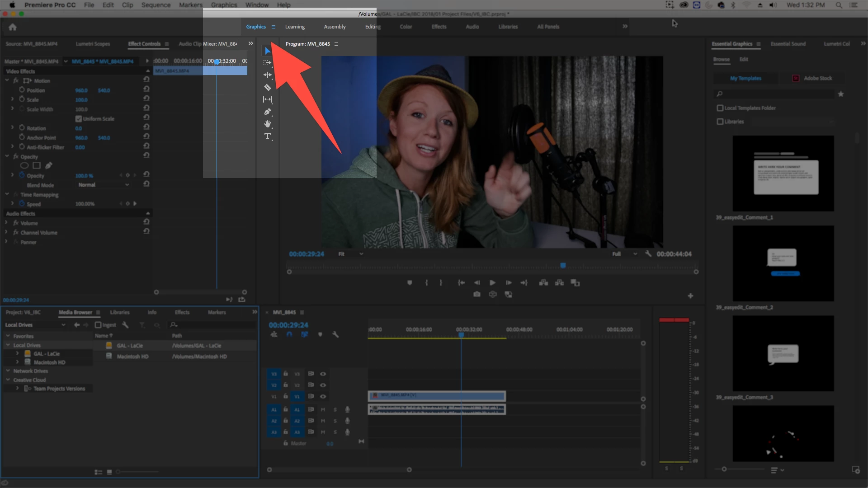Open the Graphics menu in menu bar
The image size is (868, 488).
tap(224, 5)
